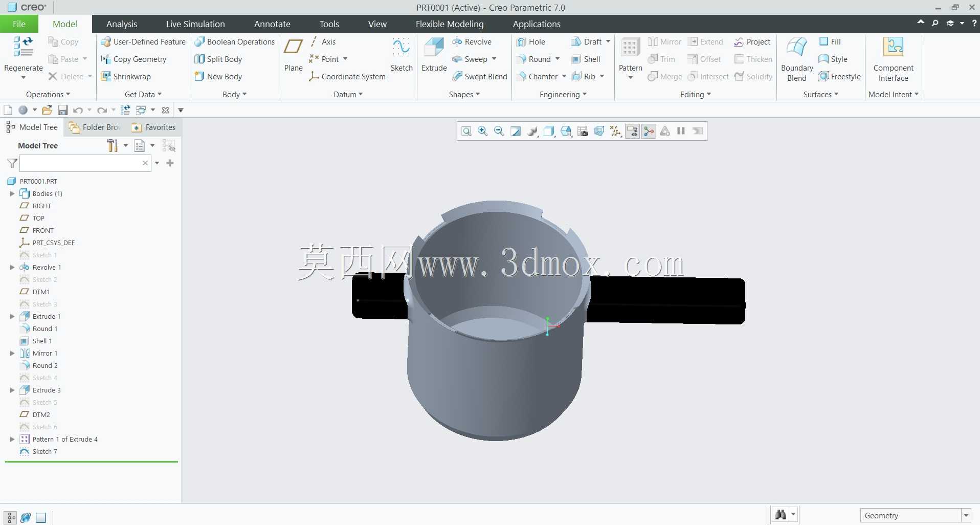Open the Freestyle surface tool
This screenshot has height=525, width=980.
(x=839, y=77)
